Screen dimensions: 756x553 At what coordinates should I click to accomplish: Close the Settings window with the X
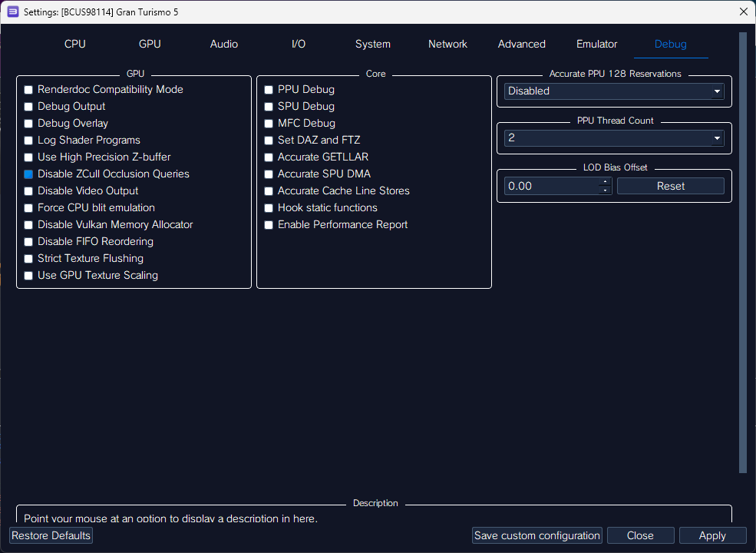coord(744,12)
